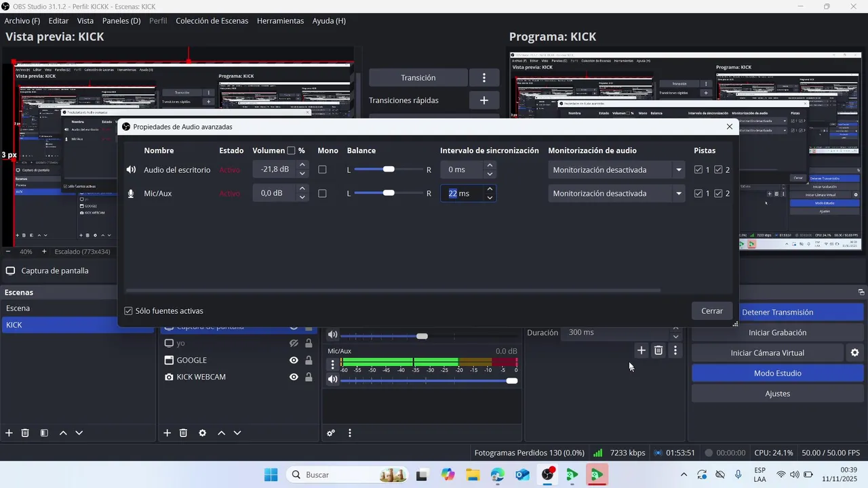Increase Audio del escritorio volume stepper
Screen dimensions: 868x488
(302, 165)
